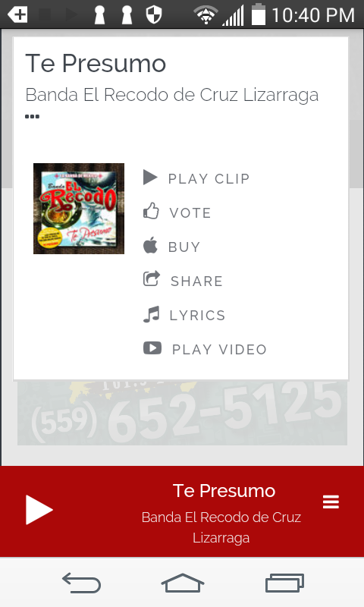Tap the Apple logo Buy icon
Image resolution: width=364 pixels, height=607 pixels.
150,245
